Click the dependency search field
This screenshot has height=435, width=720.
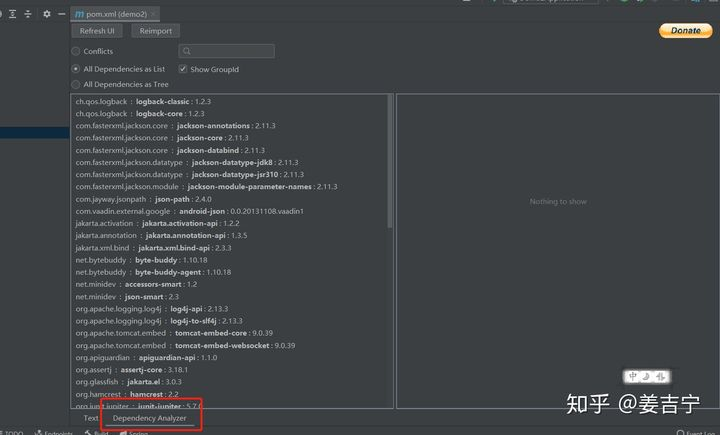[x=227, y=51]
